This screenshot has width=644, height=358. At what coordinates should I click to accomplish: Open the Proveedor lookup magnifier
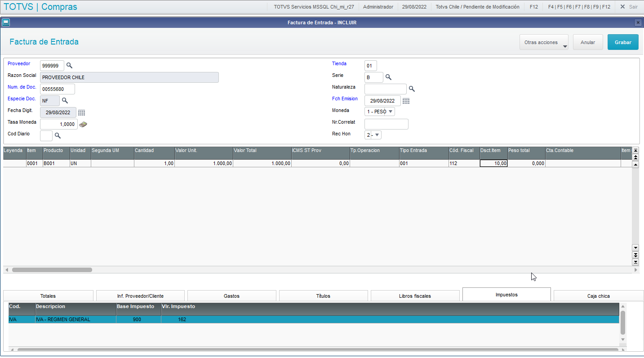coord(69,66)
